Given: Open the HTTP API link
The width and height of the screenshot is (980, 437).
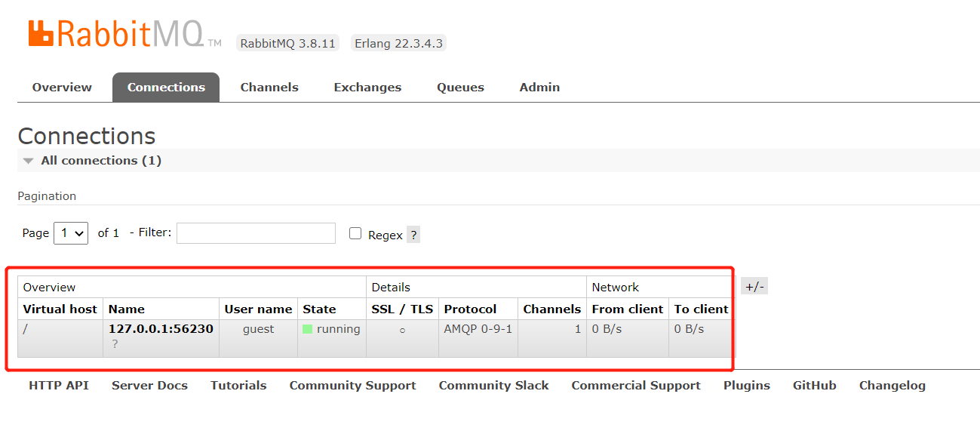Looking at the screenshot, I should point(59,386).
